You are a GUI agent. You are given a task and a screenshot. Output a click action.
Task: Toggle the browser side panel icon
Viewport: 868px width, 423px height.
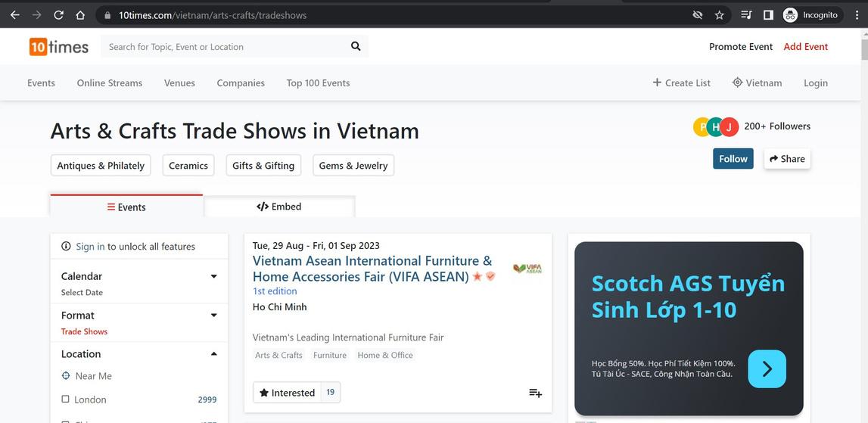point(768,15)
